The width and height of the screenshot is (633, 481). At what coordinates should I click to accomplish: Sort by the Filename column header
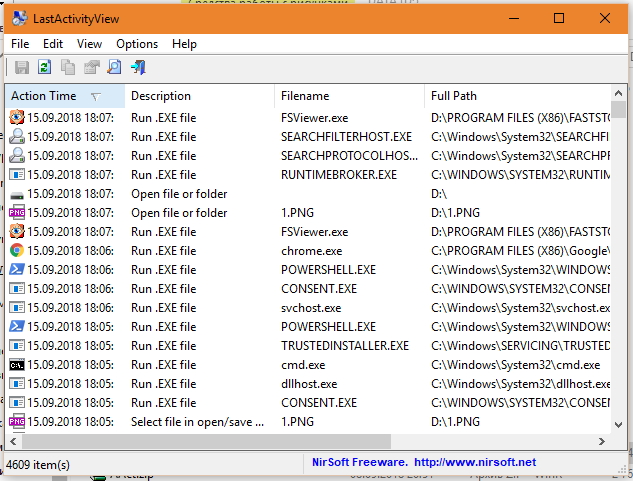point(350,96)
